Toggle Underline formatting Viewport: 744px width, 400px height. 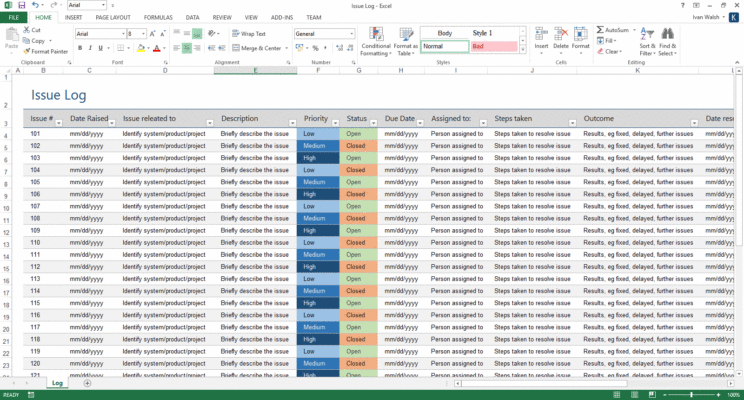pyautogui.click(x=100, y=48)
